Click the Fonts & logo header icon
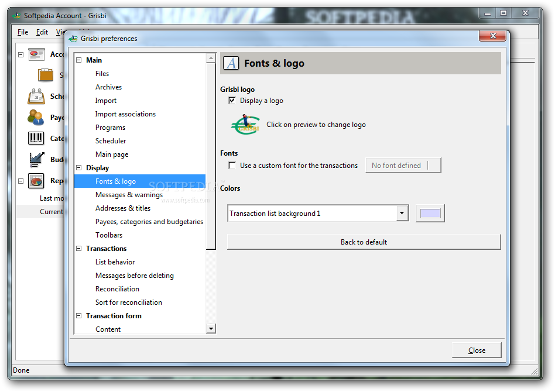555x392 pixels. click(231, 63)
